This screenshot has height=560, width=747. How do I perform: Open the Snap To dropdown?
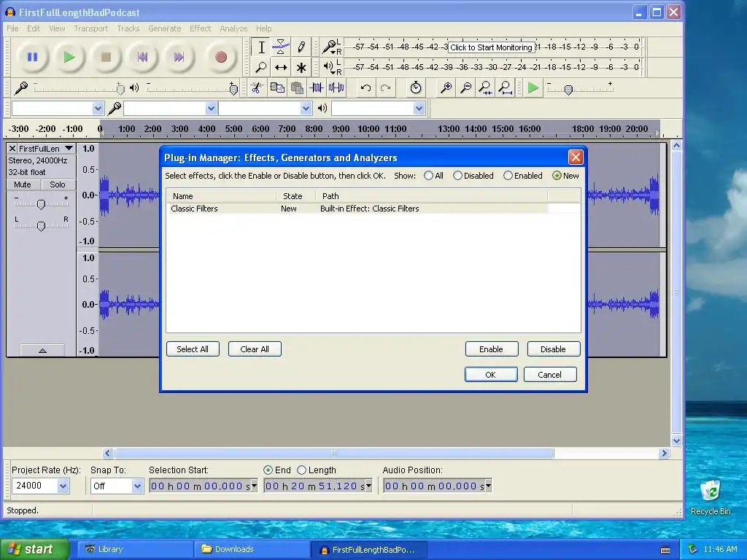(137, 486)
